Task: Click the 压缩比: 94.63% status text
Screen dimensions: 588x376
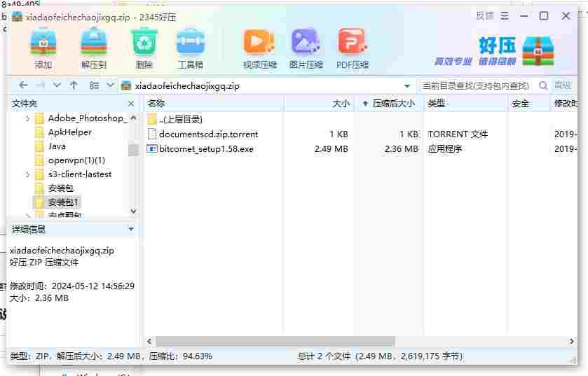Action: click(x=180, y=356)
